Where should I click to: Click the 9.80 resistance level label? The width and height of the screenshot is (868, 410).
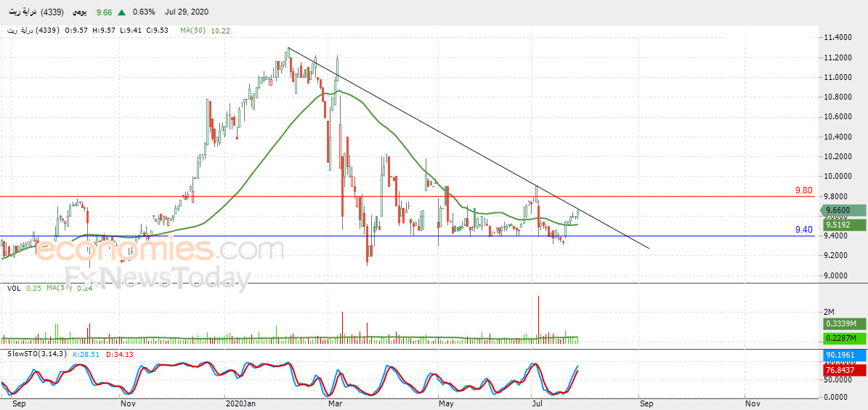tap(804, 190)
